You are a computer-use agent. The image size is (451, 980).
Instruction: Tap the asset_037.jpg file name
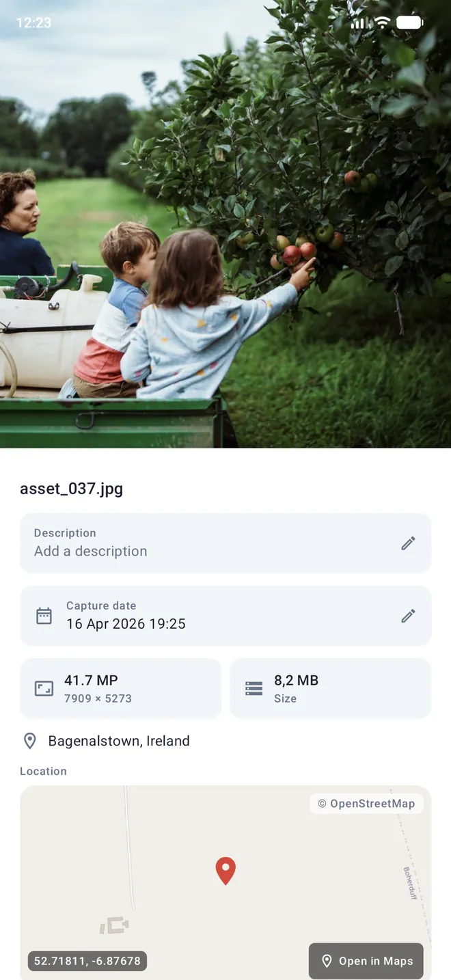pyautogui.click(x=72, y=489)
